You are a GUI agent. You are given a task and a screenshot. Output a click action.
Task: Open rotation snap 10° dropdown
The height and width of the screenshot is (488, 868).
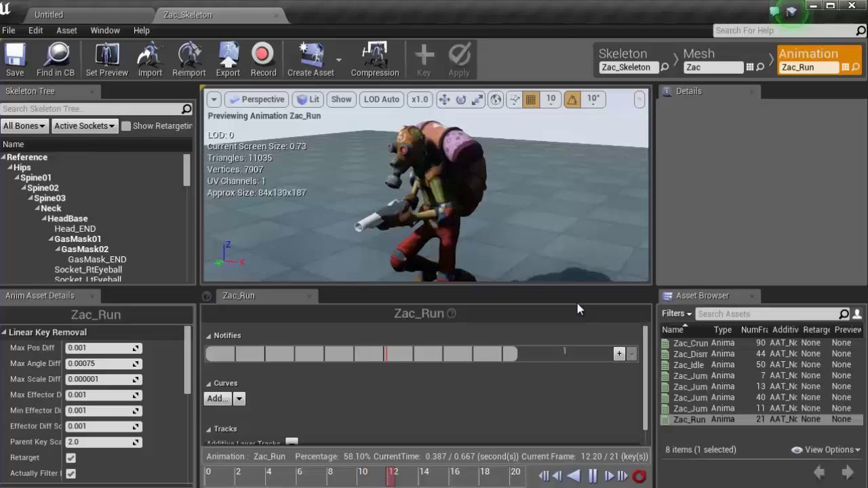pyautogui.click(x=593, y=100)
